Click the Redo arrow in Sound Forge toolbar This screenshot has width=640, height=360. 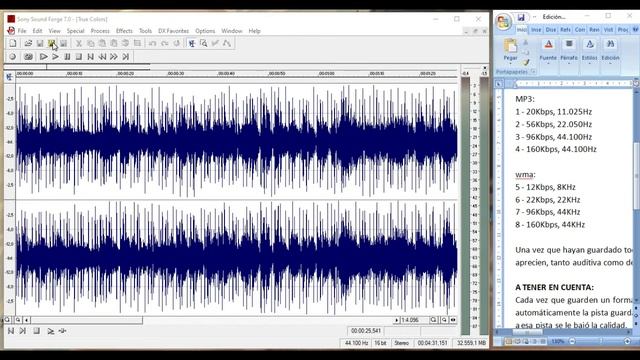coord(164,43)
